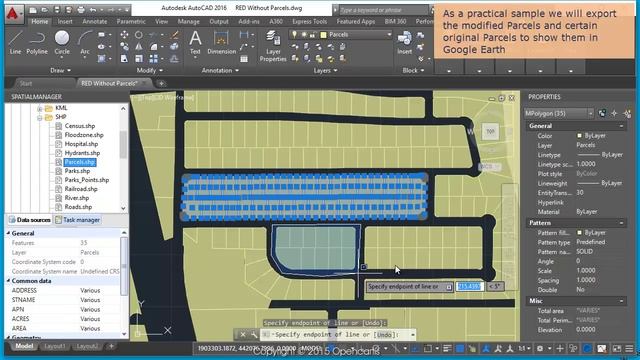
Task: Switch to the Layout1 tab
Action: [54, 346]
